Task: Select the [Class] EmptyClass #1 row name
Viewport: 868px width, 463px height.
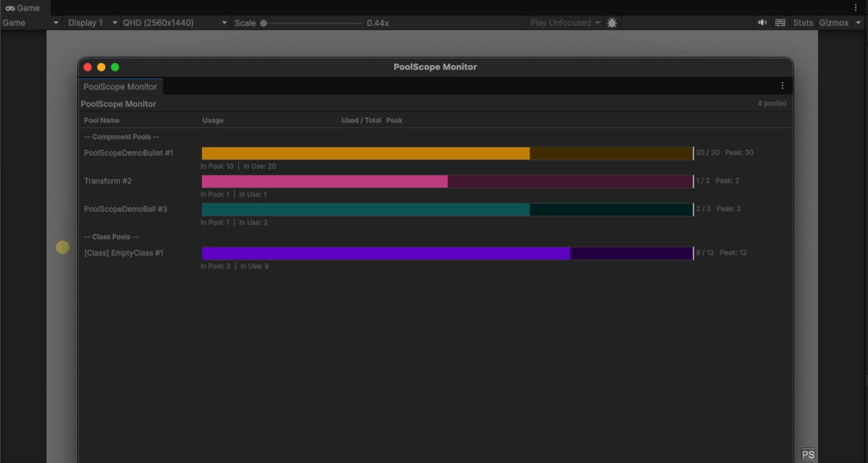Action: pyautogui.click(x=124, y=253)
